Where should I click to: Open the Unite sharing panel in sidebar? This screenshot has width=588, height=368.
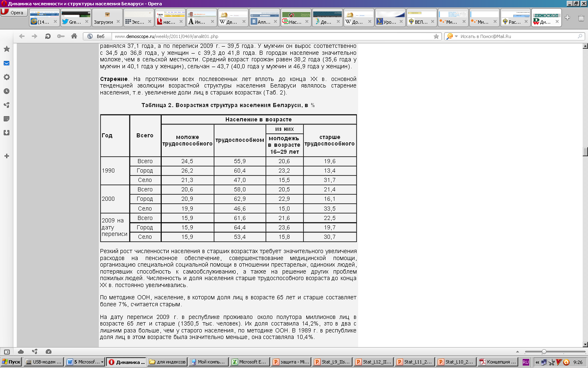coord(7,105)
